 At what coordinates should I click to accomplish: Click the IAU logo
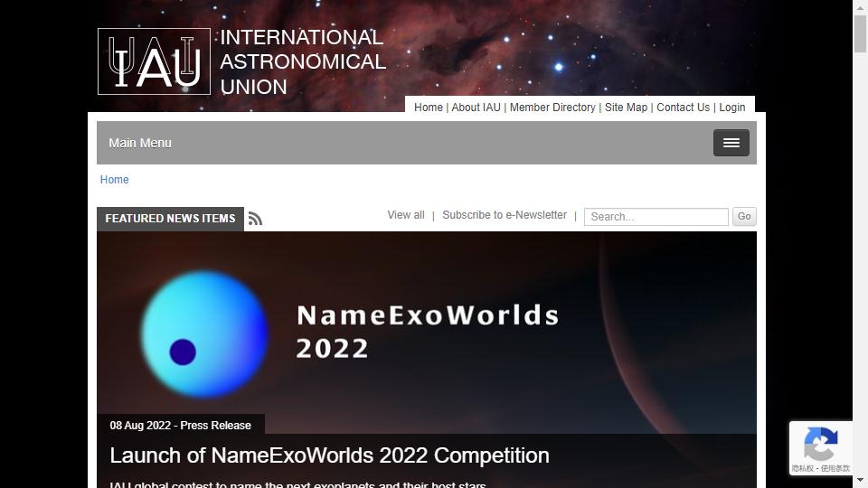pos(154,61)
